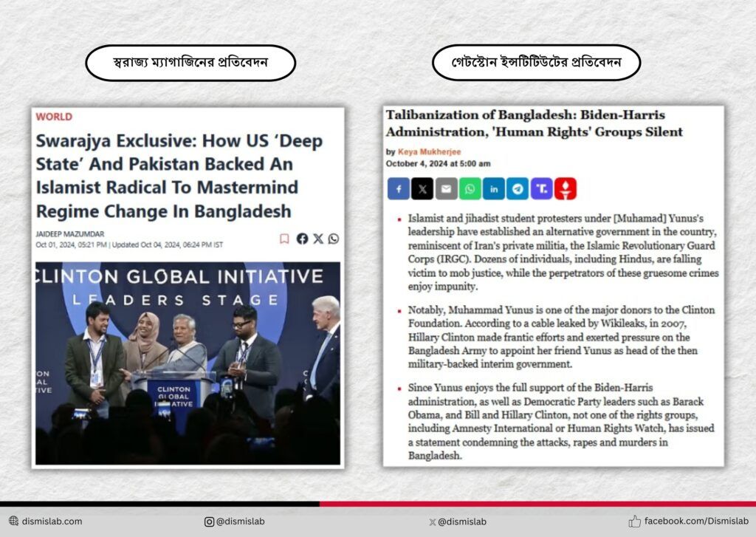This screenshot has height=537, width=756.
Task: Click the globe icon beside dismislab.com
Action: (13, 521)
